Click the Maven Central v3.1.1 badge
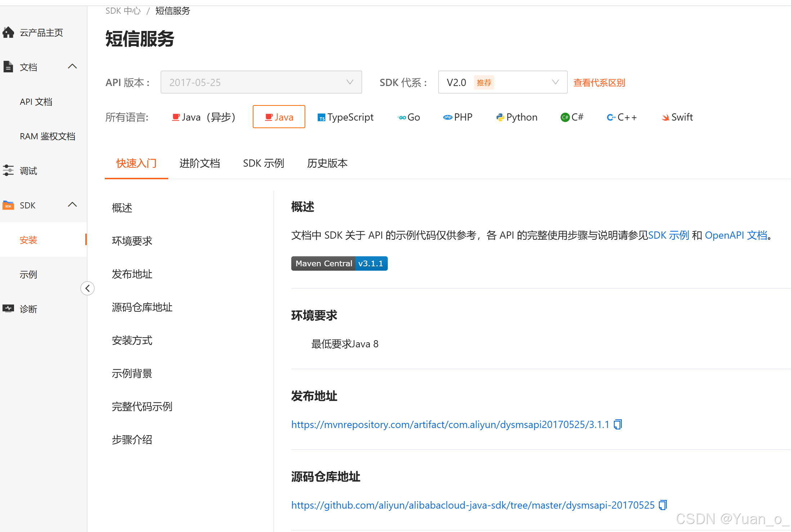Image resolution: width=791 pixels, height=532 pixels. (x=339, y=263)
